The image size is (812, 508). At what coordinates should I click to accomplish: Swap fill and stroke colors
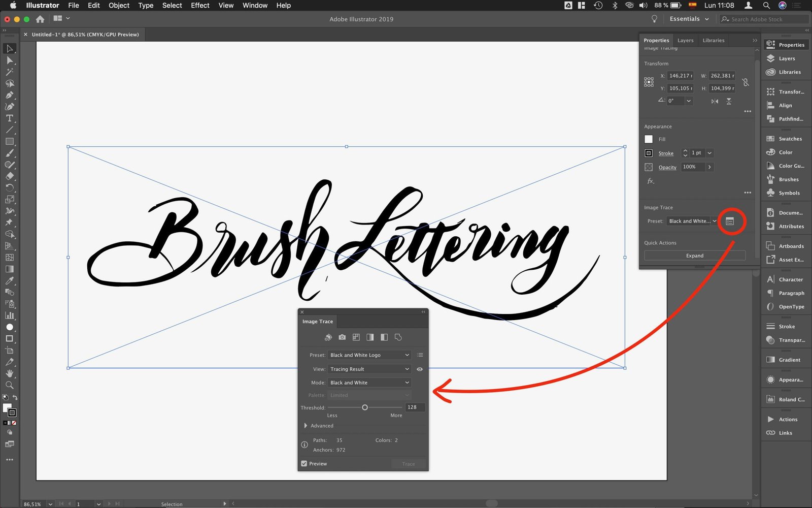tap(15, 398)
